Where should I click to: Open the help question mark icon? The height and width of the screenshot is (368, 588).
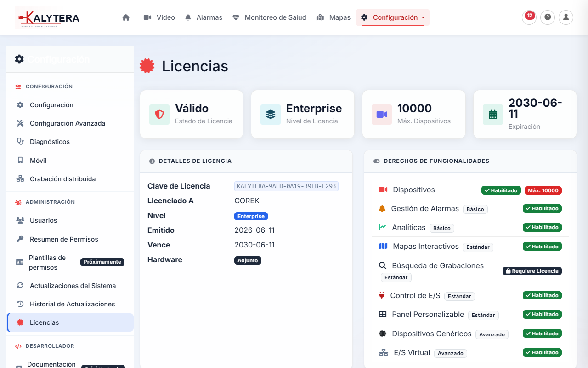click(x=548, y=17)
